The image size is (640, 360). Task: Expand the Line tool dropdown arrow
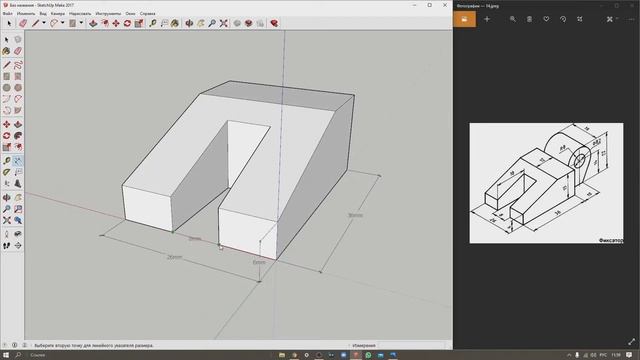point(44,23)
